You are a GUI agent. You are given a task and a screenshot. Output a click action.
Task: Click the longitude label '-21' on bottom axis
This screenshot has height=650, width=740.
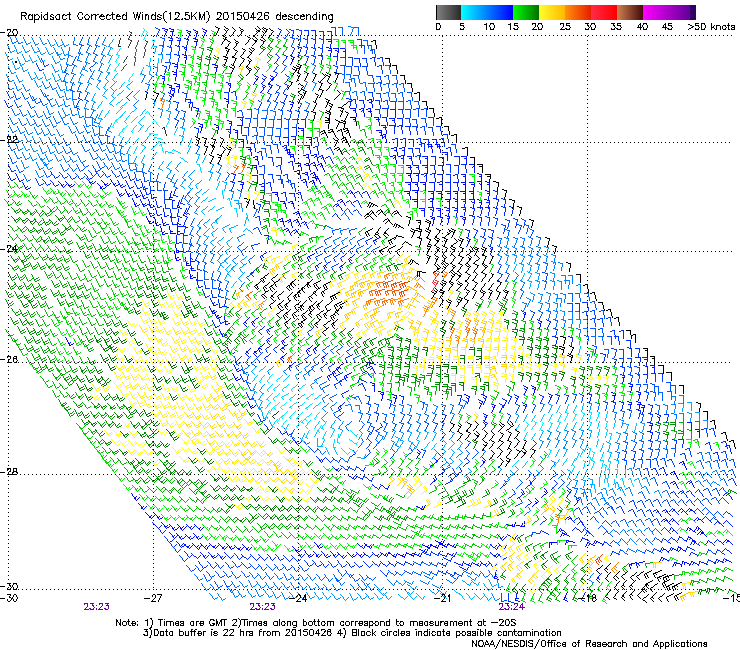pyautogui.click(x=442, y=598)
